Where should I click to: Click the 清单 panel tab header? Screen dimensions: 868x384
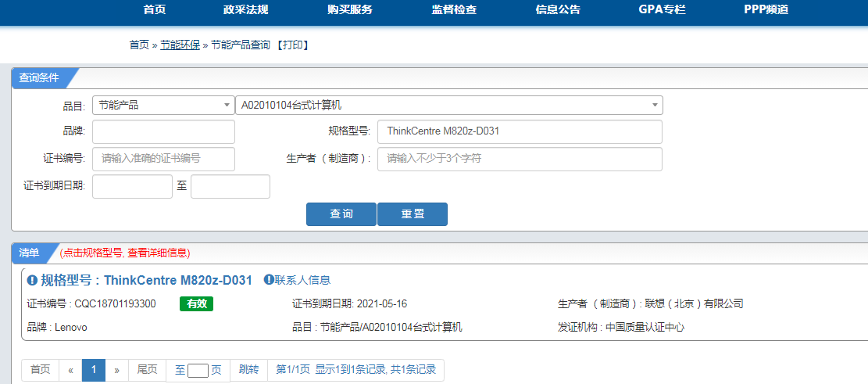pos(30,253)
